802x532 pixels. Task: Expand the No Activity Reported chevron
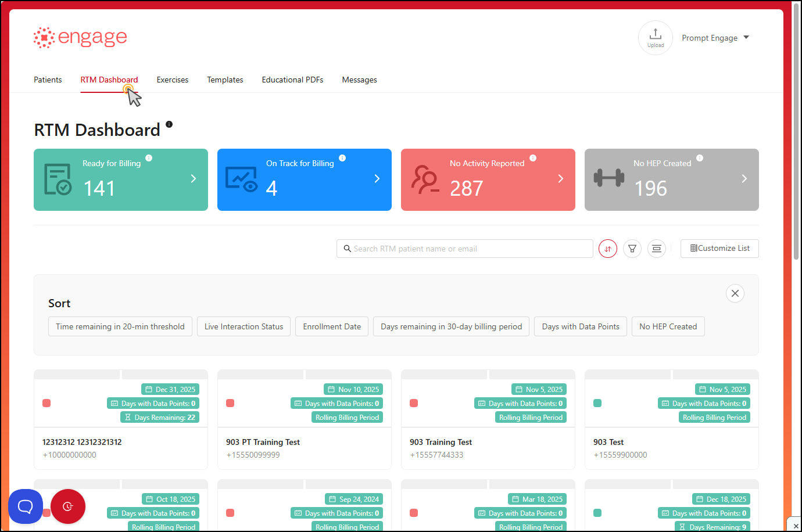coord(561,178)
